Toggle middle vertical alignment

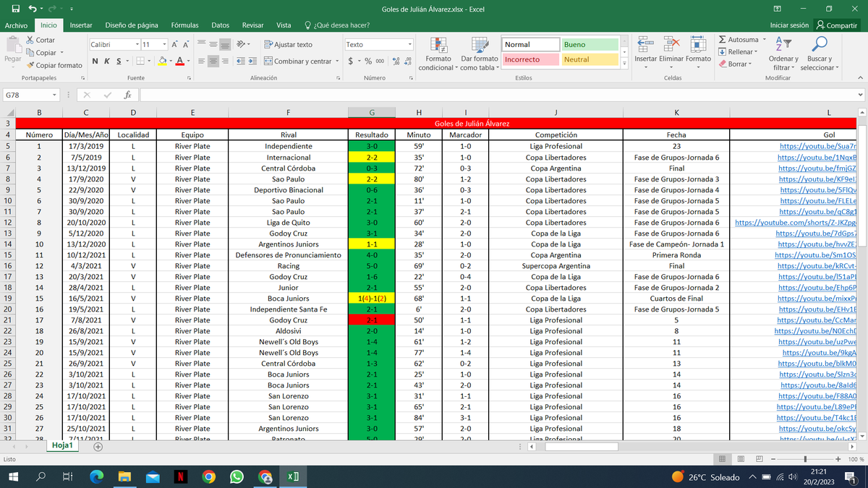213,44
